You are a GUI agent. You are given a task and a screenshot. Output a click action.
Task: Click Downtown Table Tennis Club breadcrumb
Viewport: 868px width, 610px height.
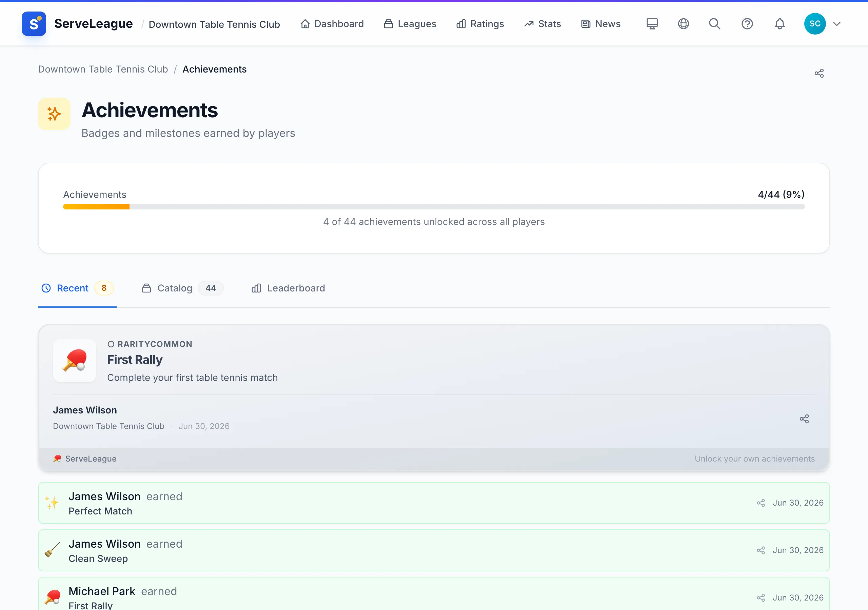point(103,69)
